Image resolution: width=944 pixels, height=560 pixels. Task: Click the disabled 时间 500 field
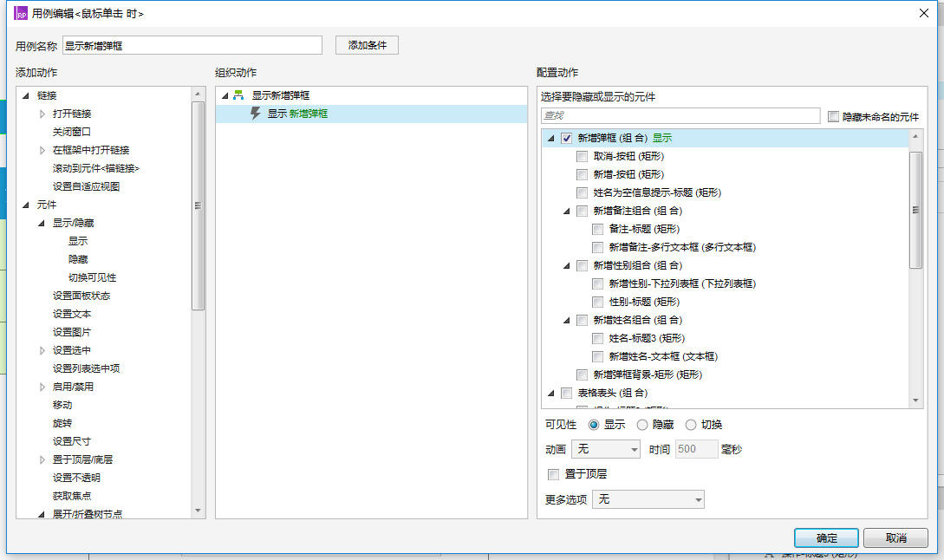click(x=697, y=449)
